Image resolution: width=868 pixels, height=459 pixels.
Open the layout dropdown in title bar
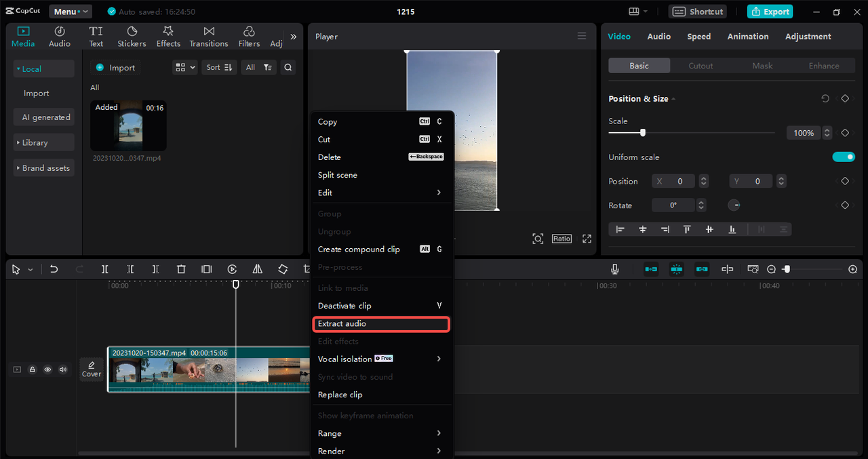click(638, 12)
